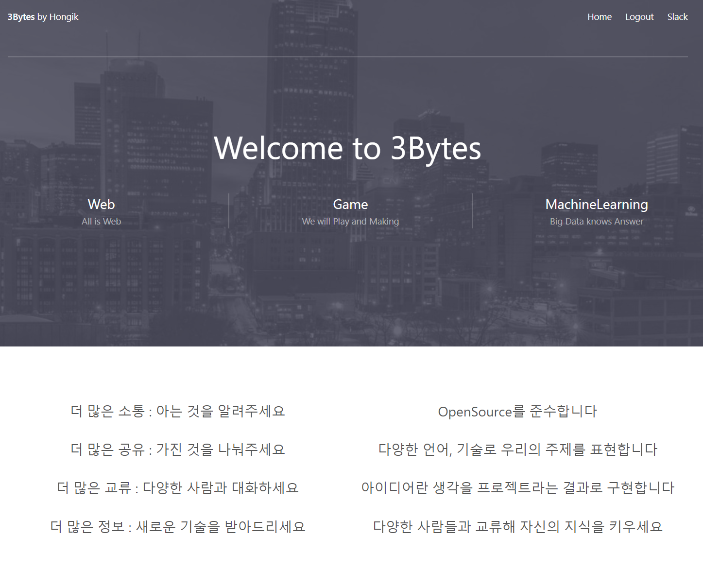
Task: Click the We will Play and Making subtitle
Action: tap(350, 222)
